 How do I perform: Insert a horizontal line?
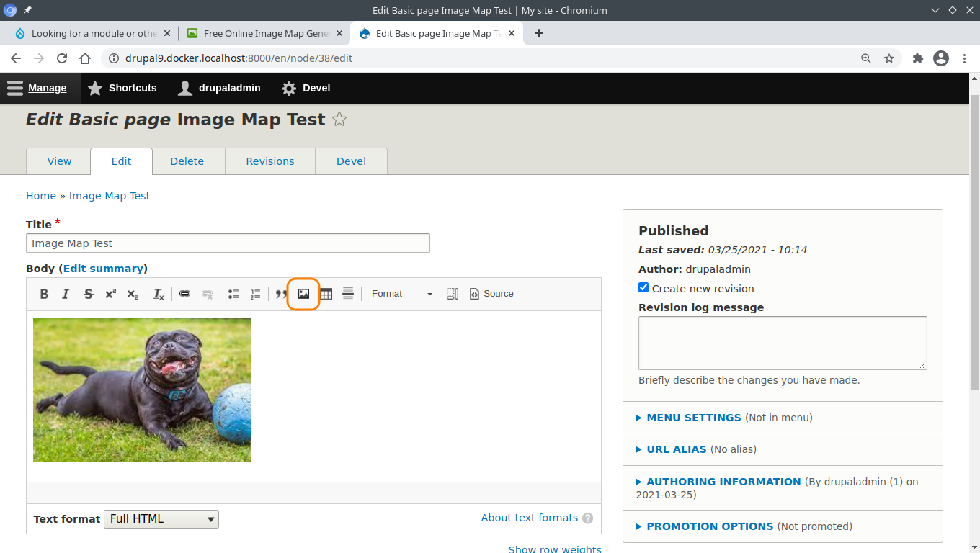[348, 294]
